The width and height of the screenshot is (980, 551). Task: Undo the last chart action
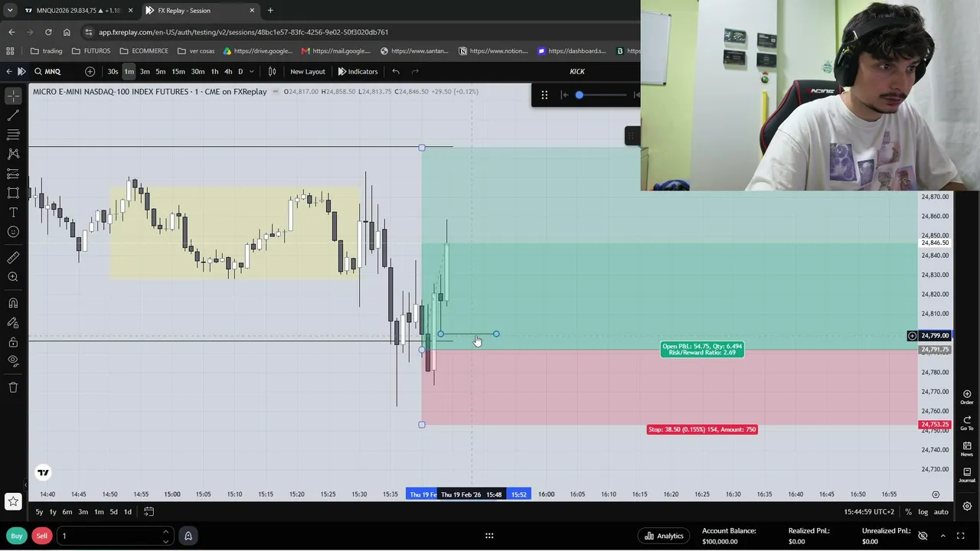point(396,71)
